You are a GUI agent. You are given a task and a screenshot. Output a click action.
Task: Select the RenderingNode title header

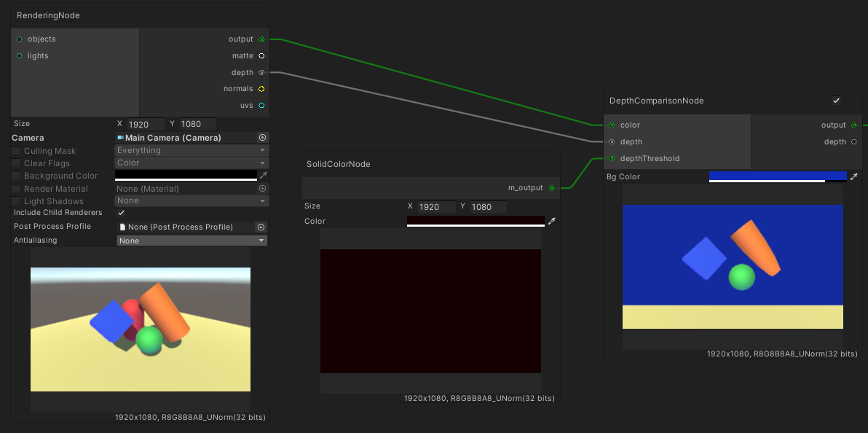49,15
